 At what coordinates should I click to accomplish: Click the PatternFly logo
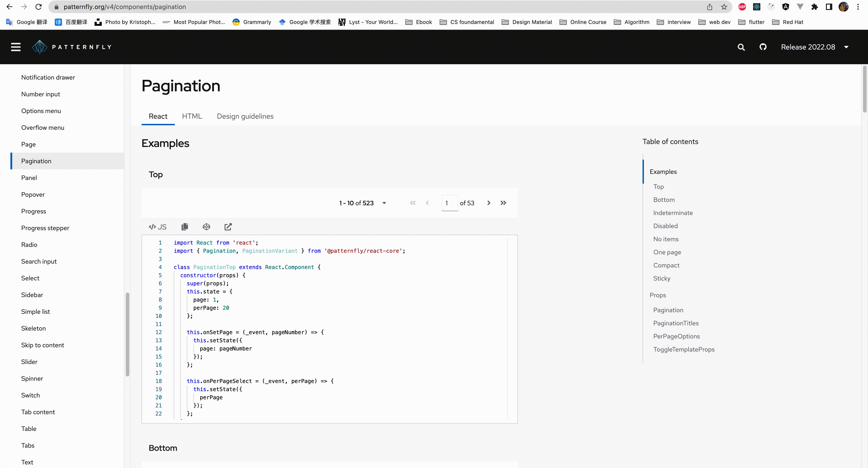point(72,47)
